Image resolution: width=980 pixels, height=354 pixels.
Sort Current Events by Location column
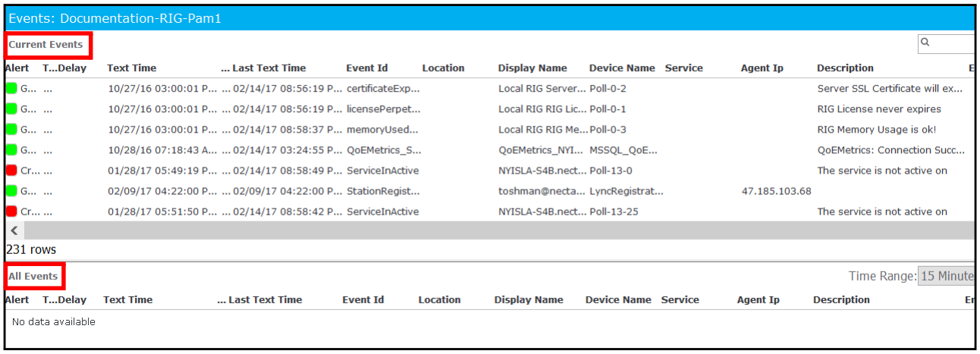point(443,68)
